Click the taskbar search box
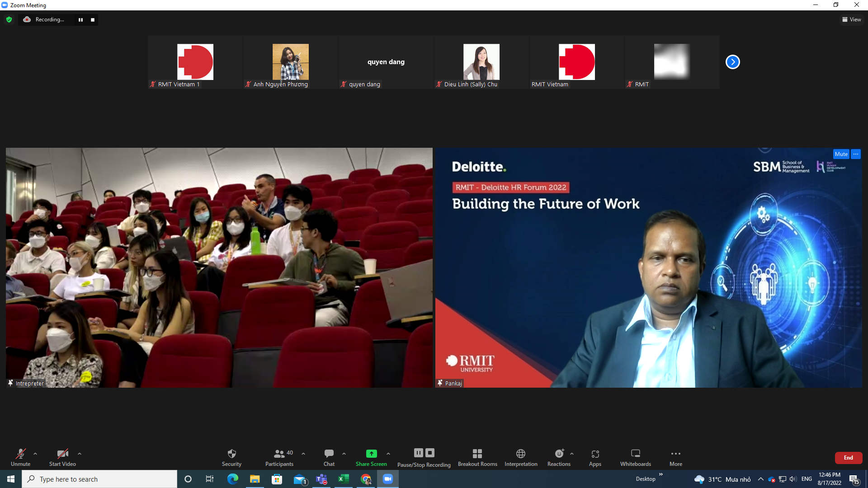 tap(99, 479)
